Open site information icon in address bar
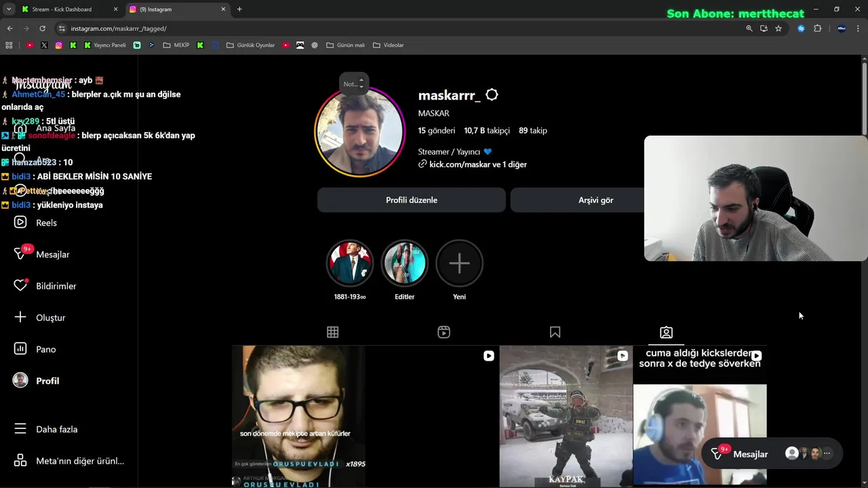 (62, 28)
